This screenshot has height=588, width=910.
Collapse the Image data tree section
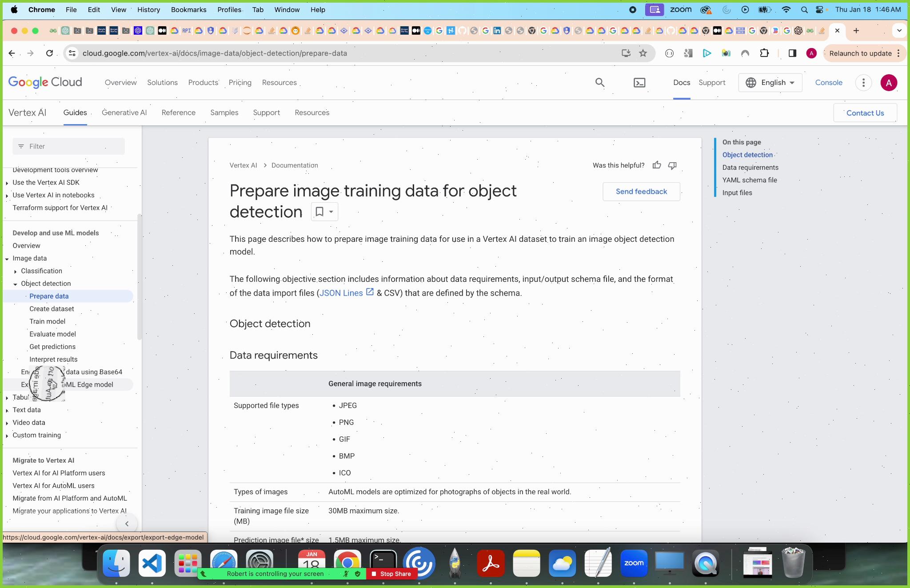tap(7, 259)
